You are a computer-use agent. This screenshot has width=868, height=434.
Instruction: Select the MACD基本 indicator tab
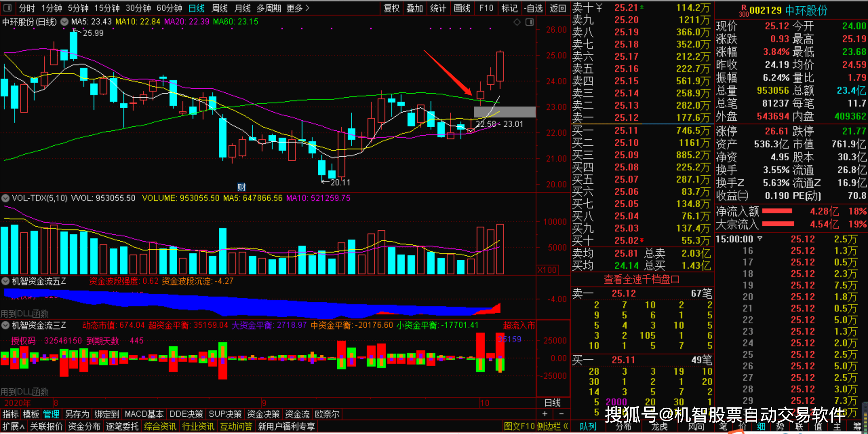coord(144,414)
